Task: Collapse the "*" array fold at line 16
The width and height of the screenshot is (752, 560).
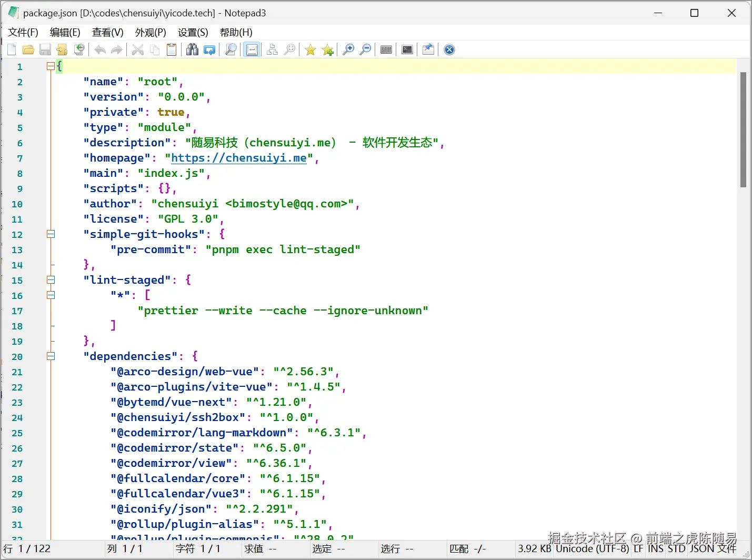Action: pyautogui.click(x=51, y=295)
